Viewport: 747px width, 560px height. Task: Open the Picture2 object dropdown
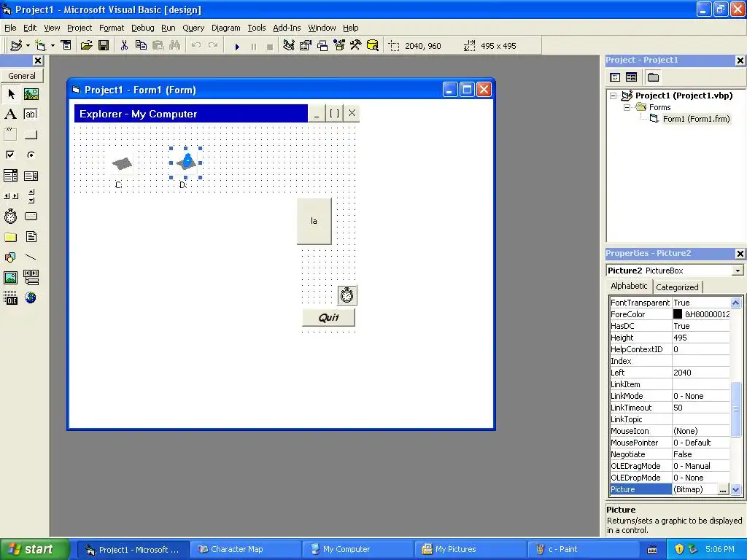point(738,271)
